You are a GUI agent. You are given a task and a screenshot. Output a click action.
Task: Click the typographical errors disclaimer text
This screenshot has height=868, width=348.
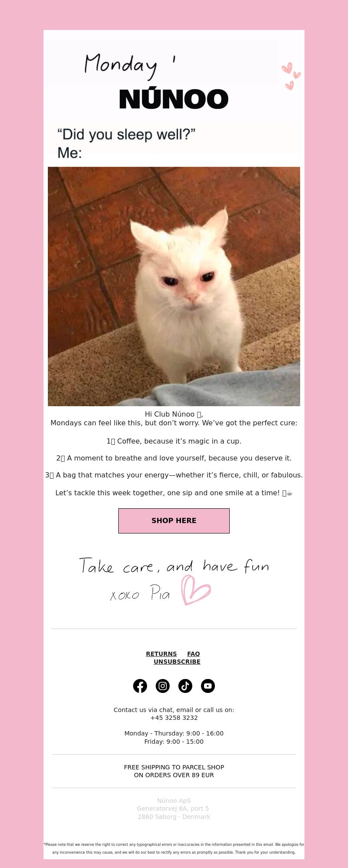point(174,848)
